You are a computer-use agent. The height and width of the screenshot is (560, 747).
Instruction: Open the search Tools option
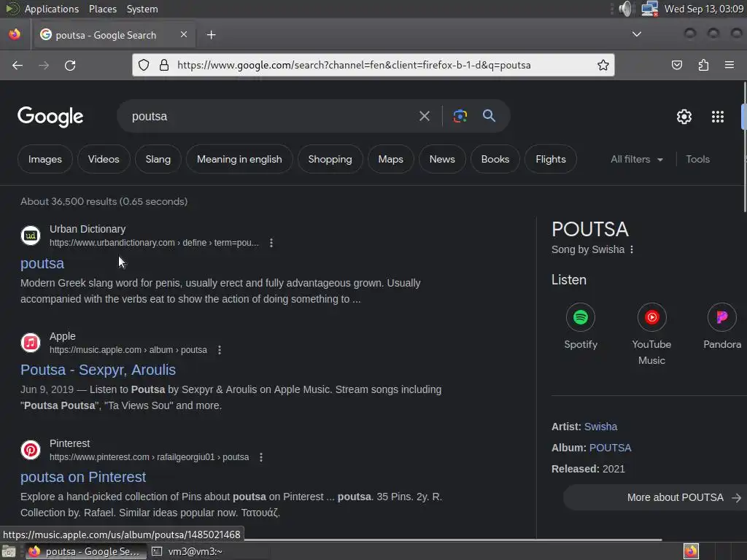tap(697, 159)
